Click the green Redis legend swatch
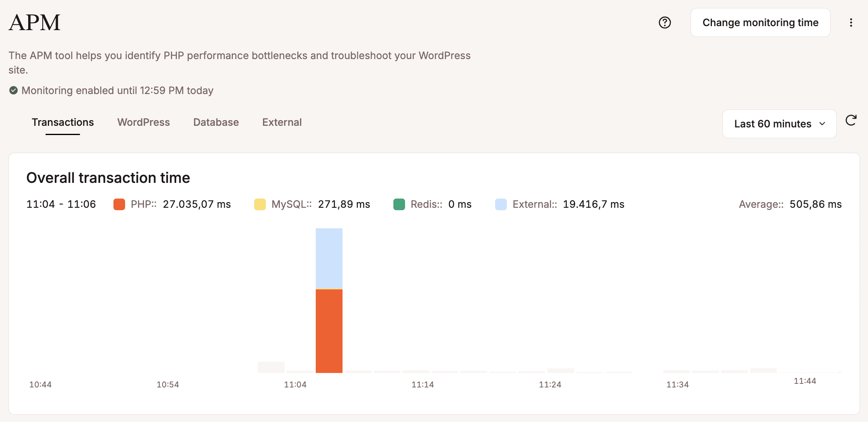 pos(399,204)
